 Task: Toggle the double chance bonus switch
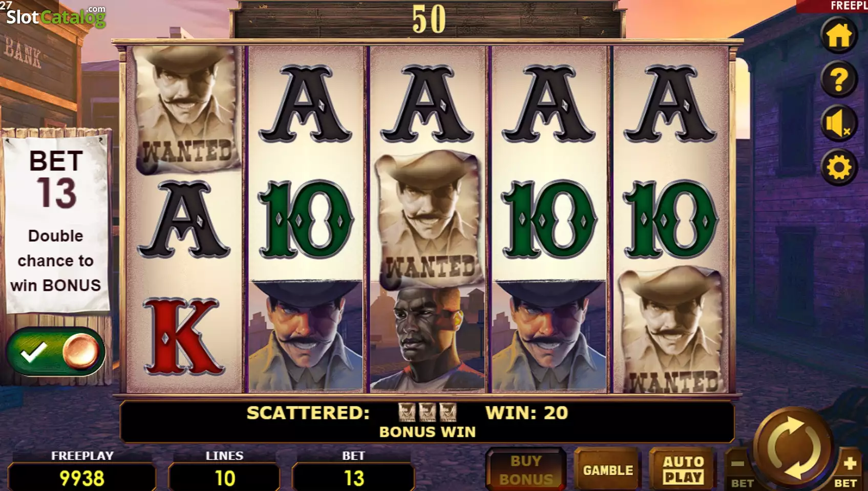55,352
